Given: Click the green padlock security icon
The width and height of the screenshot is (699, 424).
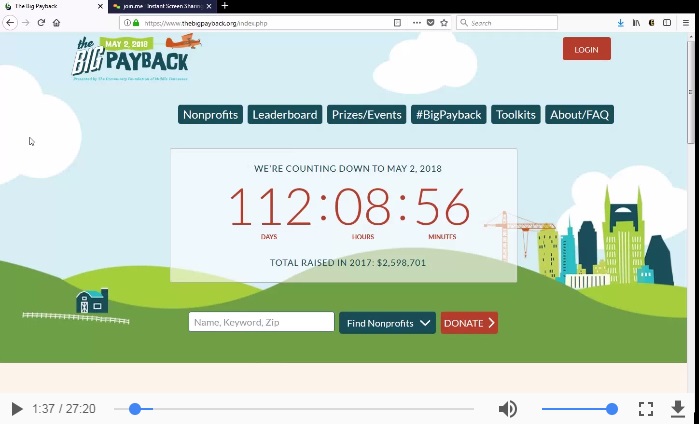Looking at the screenshot, I should click(136, 23).
